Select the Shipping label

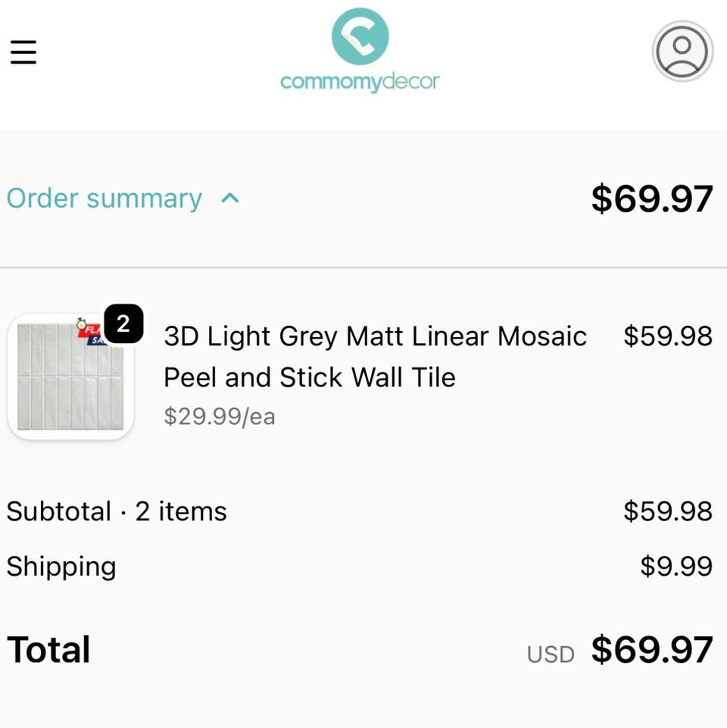coord(61,567)
